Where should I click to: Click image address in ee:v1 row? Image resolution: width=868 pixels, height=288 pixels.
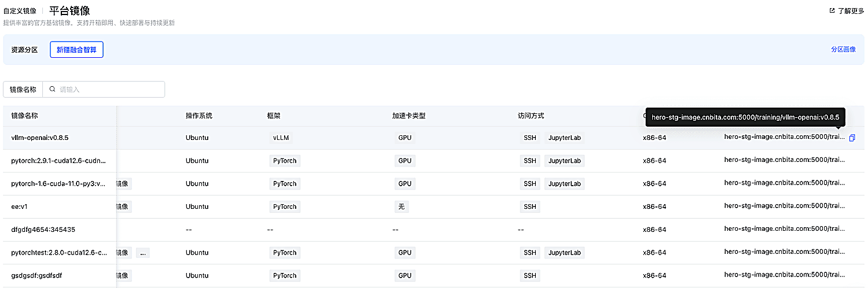(785, 206)
